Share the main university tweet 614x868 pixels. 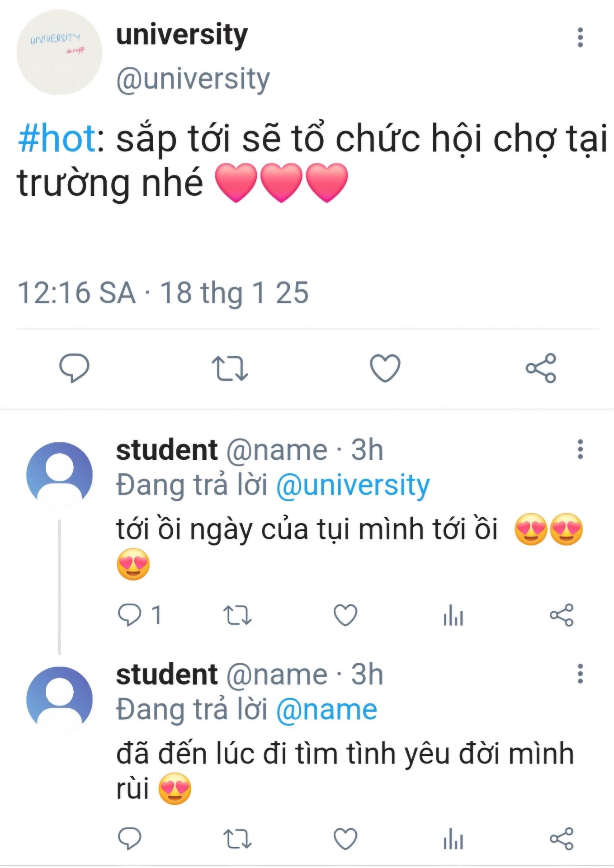tap(541, 368)
